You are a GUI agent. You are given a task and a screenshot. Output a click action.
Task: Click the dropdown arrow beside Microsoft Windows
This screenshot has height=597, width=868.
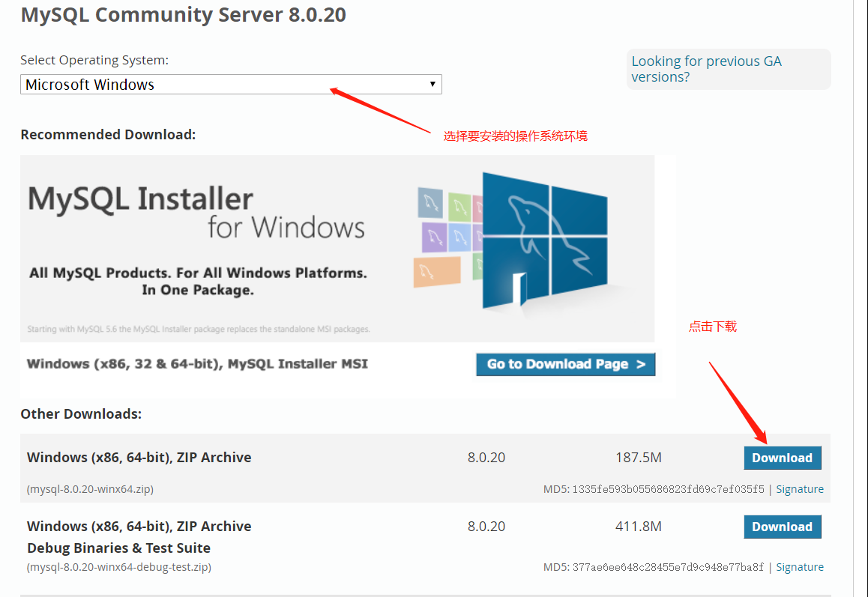(x=433, y=84)
